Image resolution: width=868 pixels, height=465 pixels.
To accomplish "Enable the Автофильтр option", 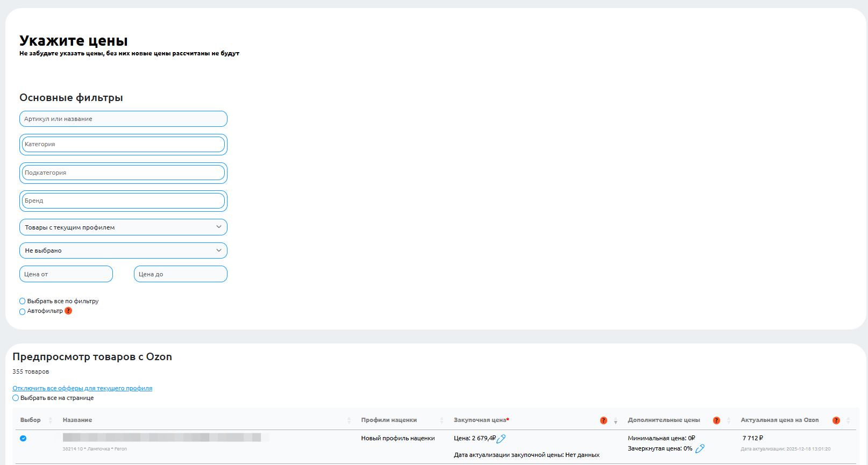I will click(23, 311).
